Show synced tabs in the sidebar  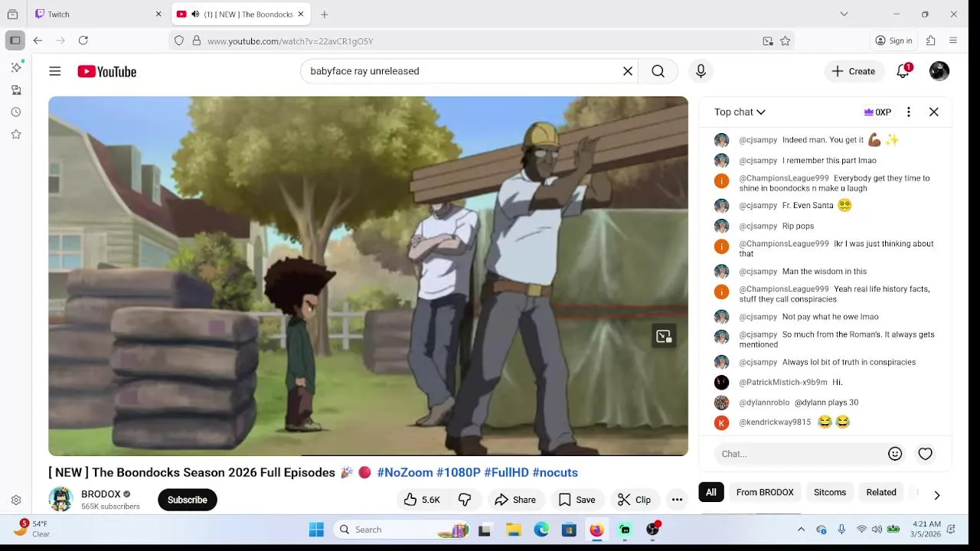coord(16,90)
